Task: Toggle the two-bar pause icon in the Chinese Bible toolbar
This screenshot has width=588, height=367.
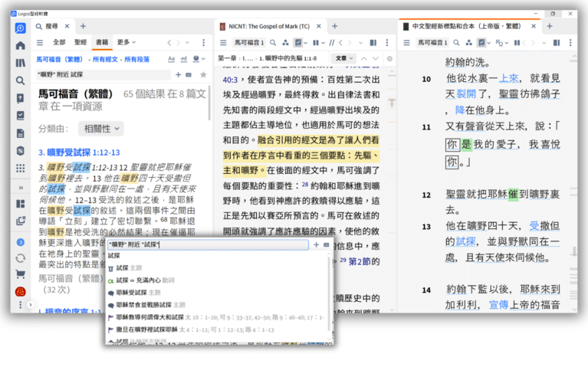Action: pos(517,43)
